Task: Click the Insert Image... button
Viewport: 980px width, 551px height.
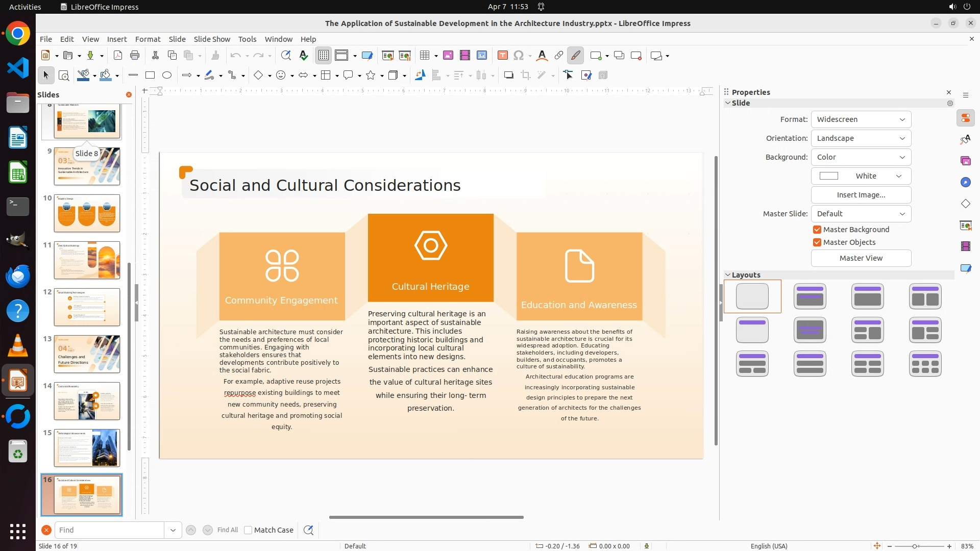Action: point(861,195)
